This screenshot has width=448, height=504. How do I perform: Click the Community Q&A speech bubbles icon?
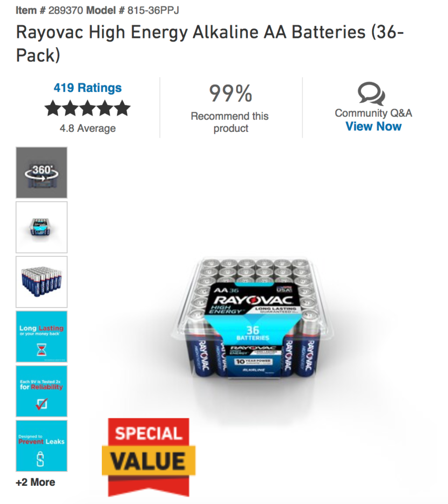pos(372,94)
